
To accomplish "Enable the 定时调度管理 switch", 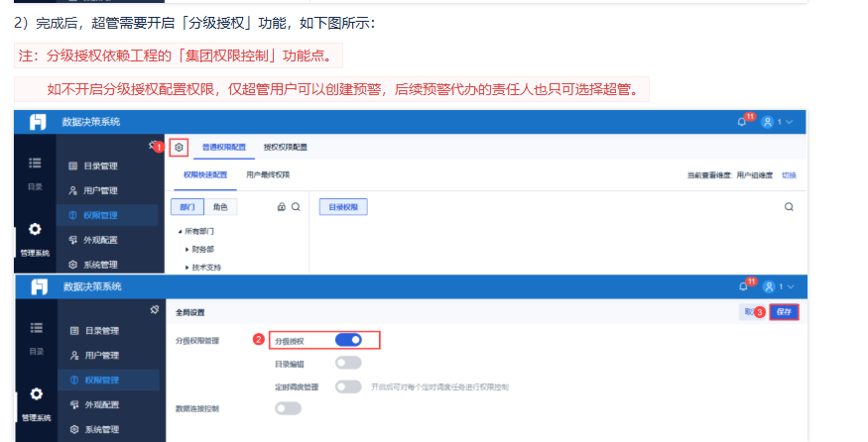I will tap(348, 387).
